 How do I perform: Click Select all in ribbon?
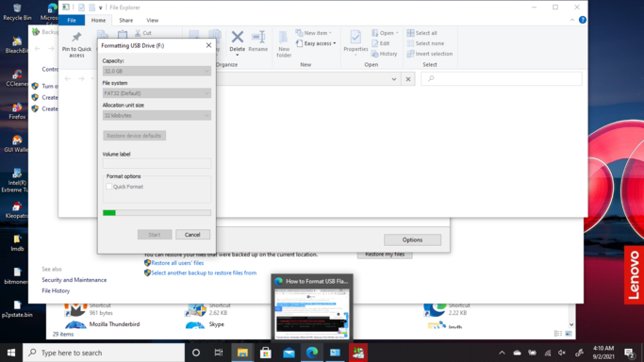[x=421, y=33]
